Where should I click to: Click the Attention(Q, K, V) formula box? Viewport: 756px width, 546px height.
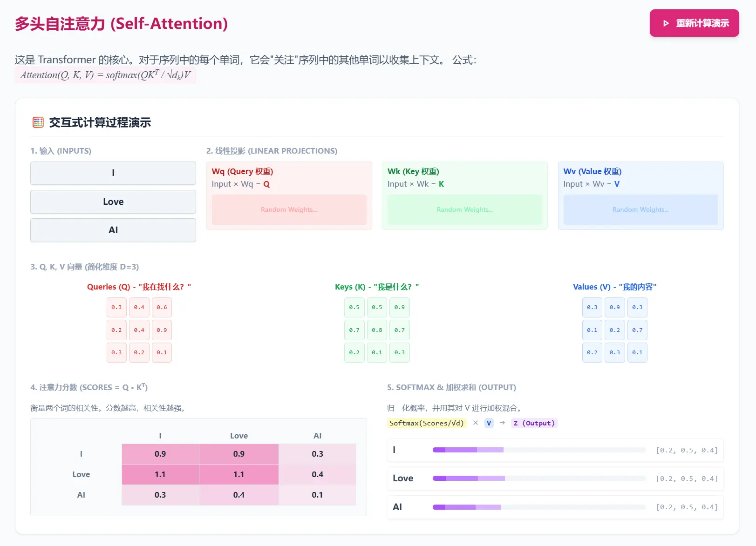tap(105, 75)
